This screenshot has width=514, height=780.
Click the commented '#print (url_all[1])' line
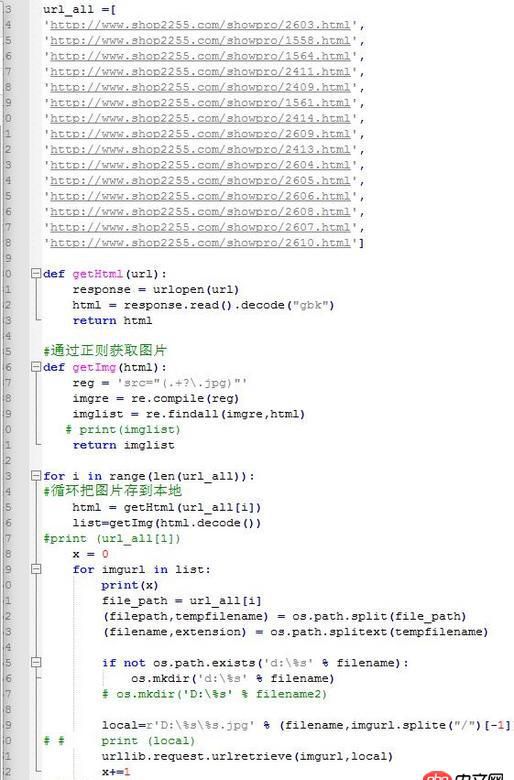112,538
